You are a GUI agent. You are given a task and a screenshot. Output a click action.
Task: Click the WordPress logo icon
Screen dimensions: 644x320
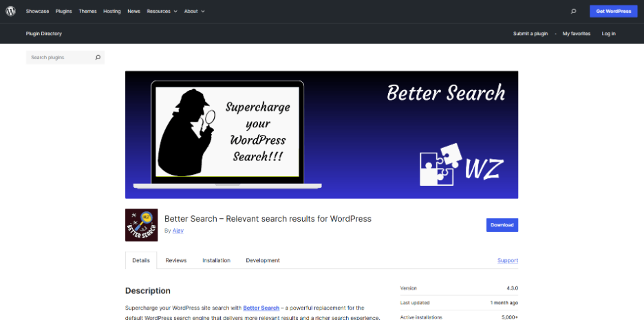(x=11, y=11)
